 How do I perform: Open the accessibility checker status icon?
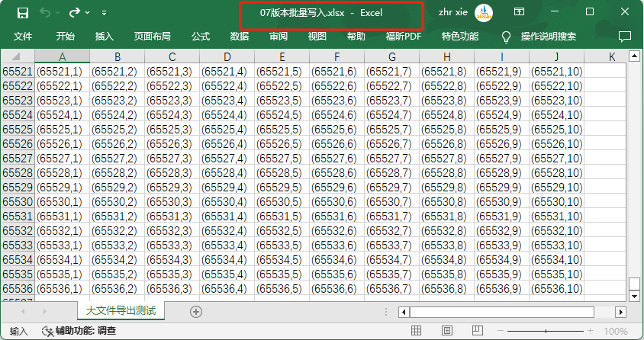coord(47,332)
